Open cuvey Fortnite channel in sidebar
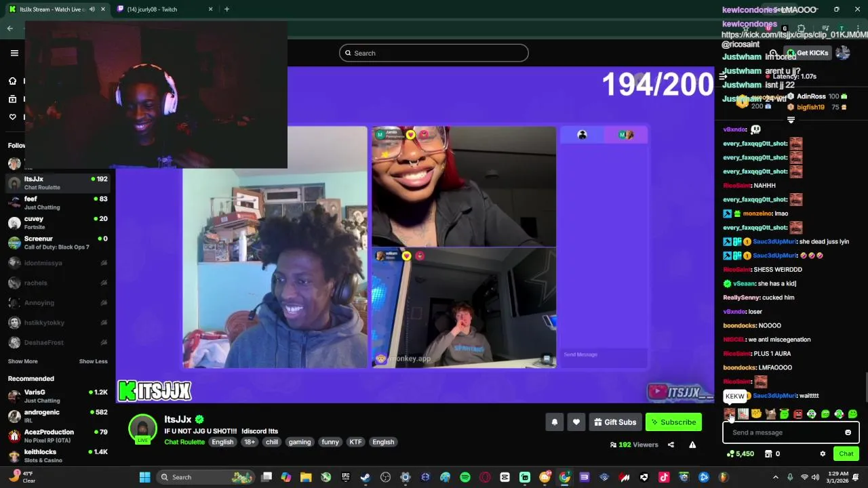The image size is (868, 488). click(x=58, y=222)
